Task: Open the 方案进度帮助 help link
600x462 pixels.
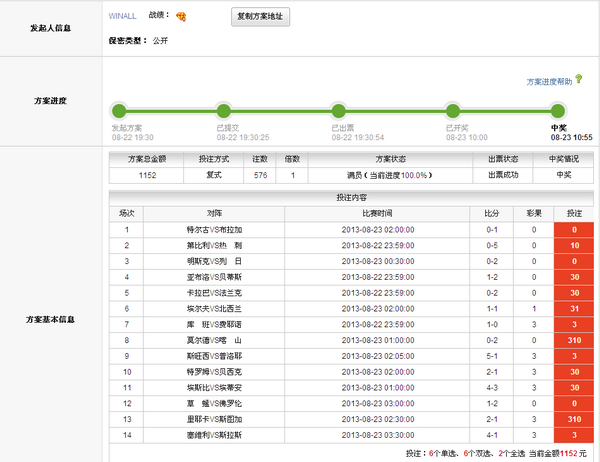Action: (x=549, y=81)
